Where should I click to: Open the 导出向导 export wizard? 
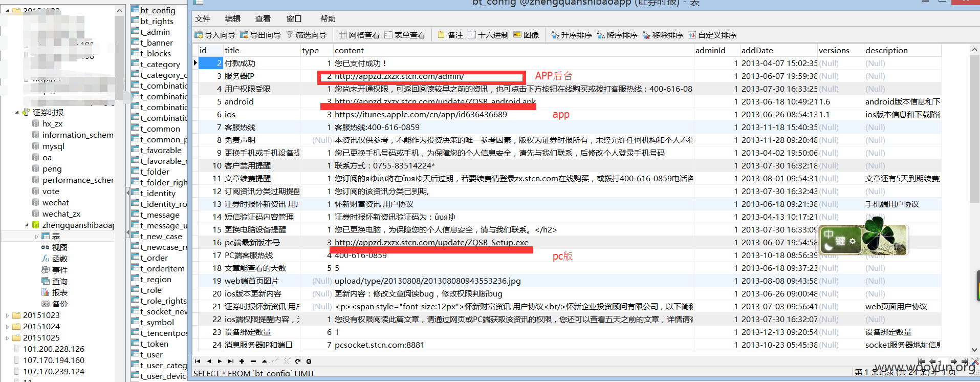[x=260, y=35]
